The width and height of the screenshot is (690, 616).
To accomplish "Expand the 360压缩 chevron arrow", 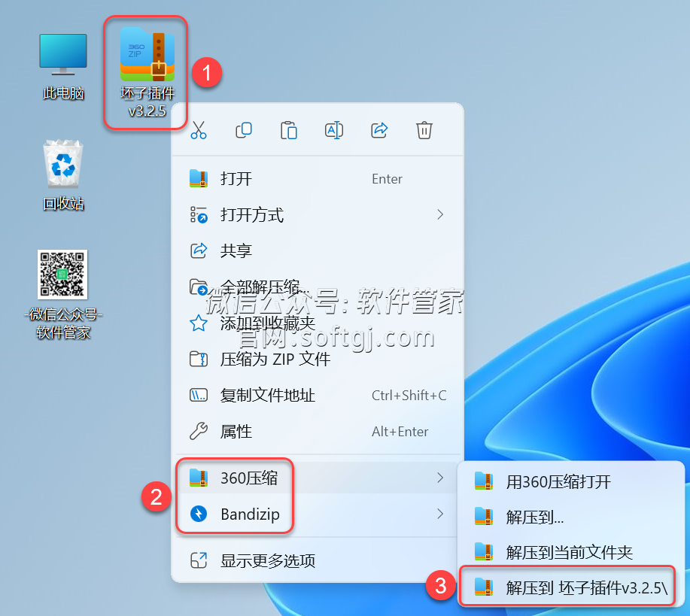I will pyautogui.click(x=440, y=478).
